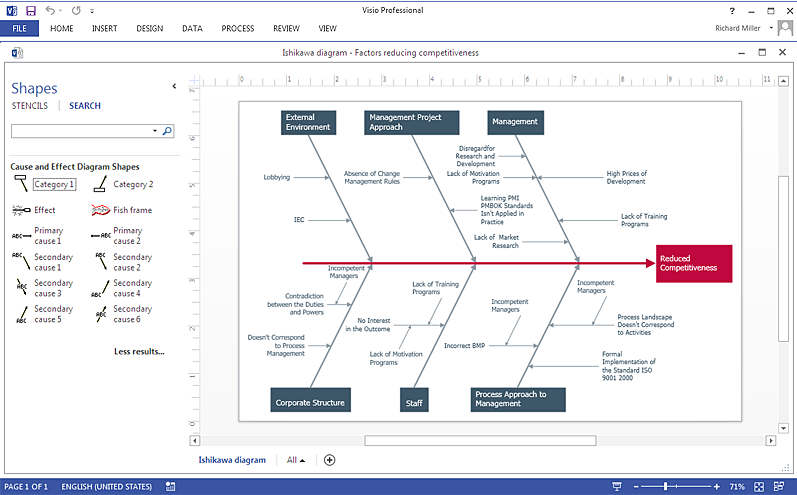Click vertical scrollbar up arrow
Image resolution: width=797 pixels, height=495 pixels.
[783, 81]
